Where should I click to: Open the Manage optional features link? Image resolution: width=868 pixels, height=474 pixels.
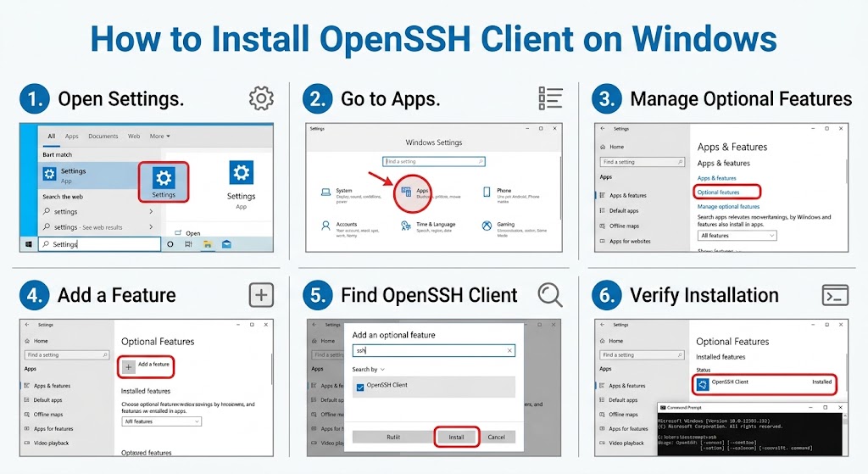tap(728, 207)
